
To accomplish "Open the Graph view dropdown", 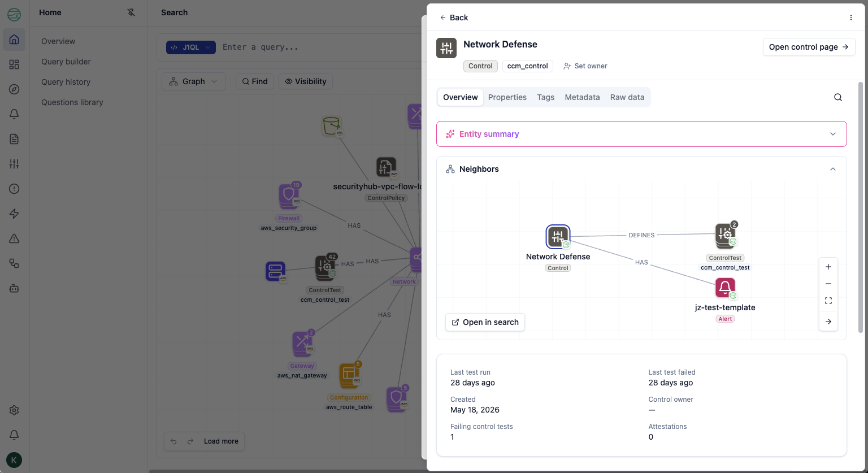I will [x=193, y=81].
